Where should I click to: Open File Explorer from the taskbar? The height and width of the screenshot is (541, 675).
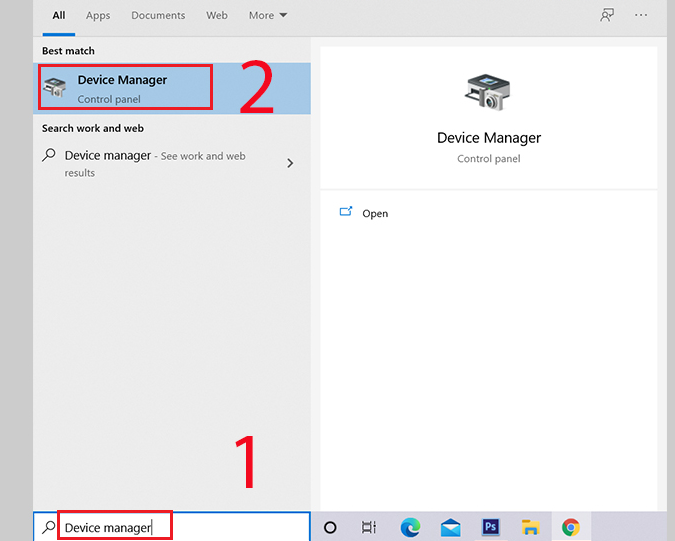tap(530, 527)
